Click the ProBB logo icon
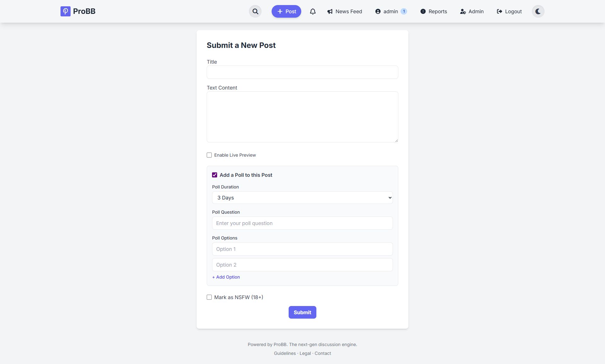Screen dimensions: 605x364 point(65,11)
